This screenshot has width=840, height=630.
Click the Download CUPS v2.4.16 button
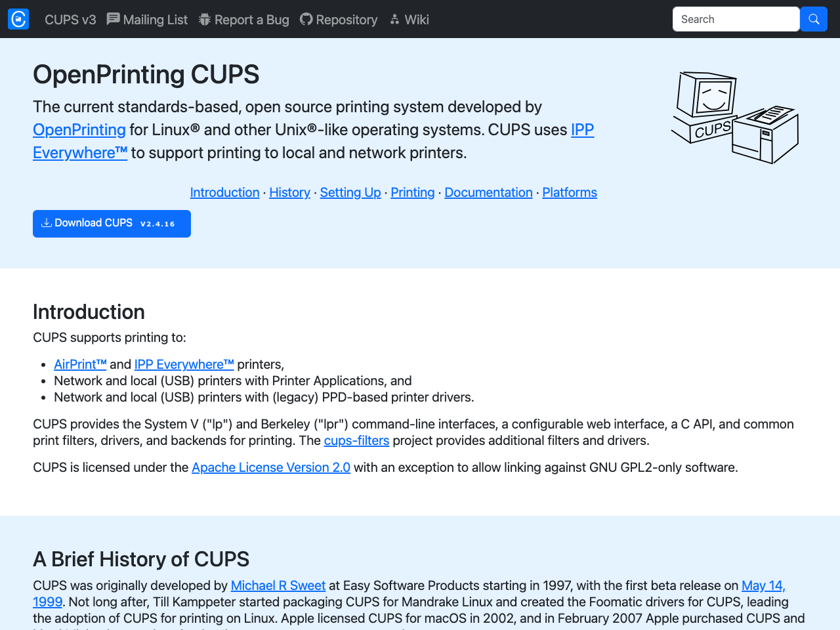pyautogui.click(x=112, y=223)
